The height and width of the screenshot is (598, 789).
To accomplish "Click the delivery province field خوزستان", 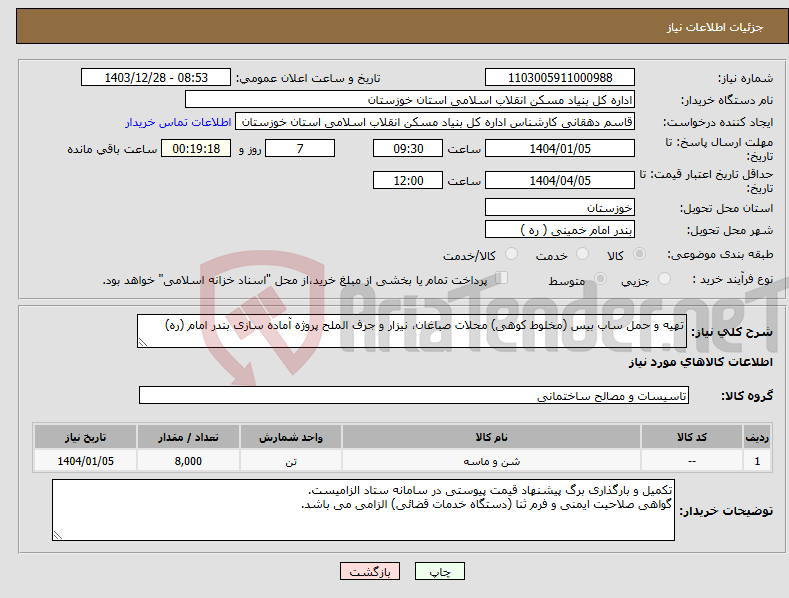I will pos(560,207).
